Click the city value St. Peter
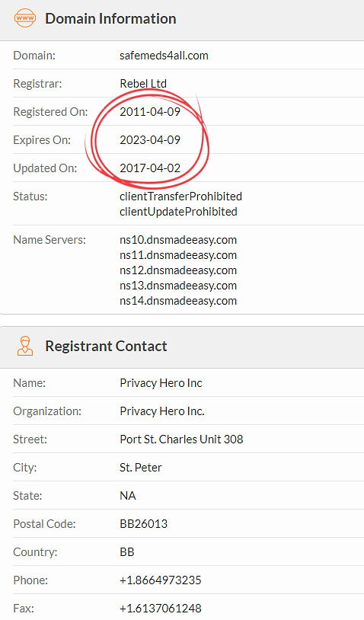This screenshot has width=364, height=620. (x=141, y=468)
